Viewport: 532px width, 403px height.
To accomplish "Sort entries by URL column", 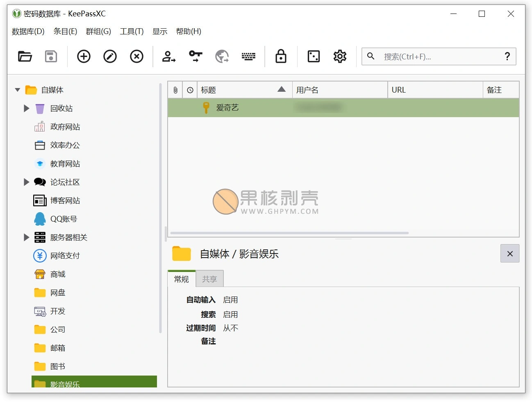I will tap(435, 90).
